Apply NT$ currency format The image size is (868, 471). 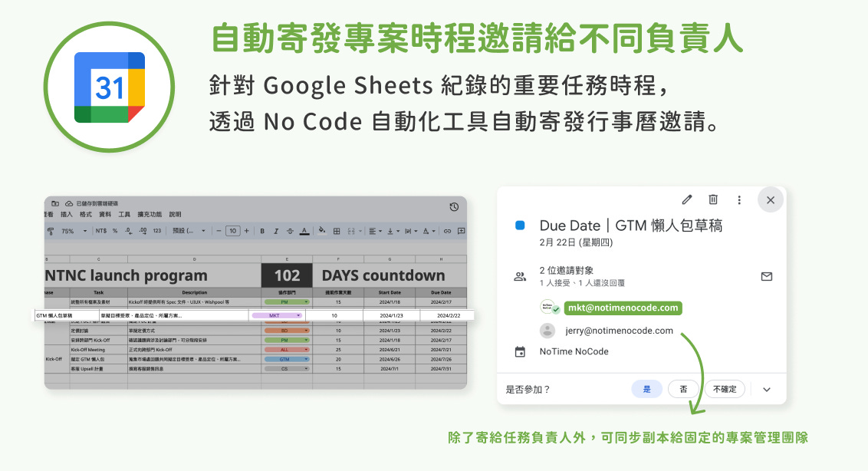tap(101, 231)
